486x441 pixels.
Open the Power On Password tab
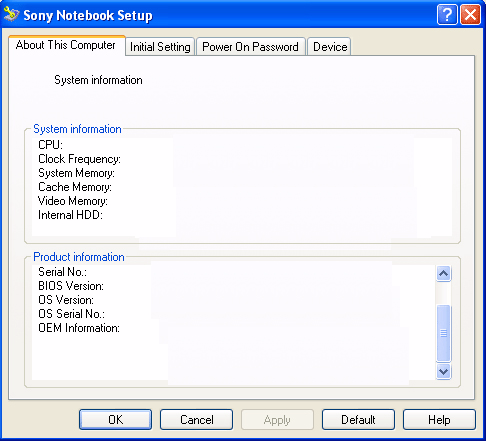click(x=250, y=47)
